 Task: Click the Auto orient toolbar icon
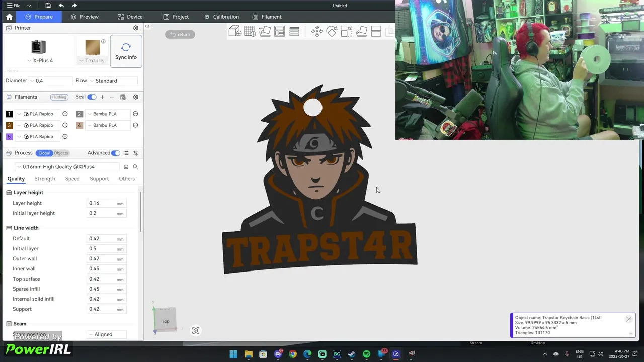[x=265, y=31]
